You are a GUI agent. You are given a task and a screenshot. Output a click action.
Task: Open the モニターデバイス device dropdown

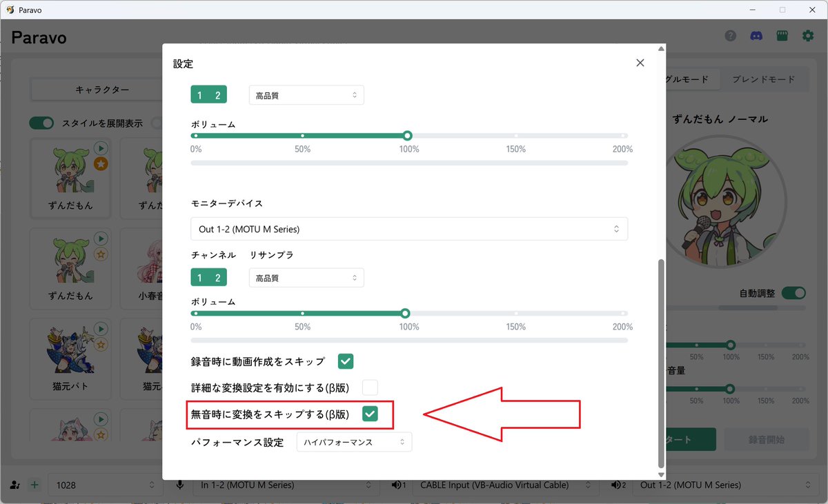(x=409, y=229)
